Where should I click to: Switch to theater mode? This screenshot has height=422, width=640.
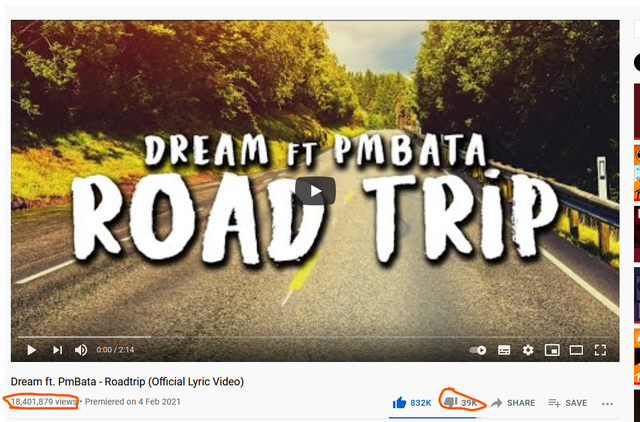point(576,350)
